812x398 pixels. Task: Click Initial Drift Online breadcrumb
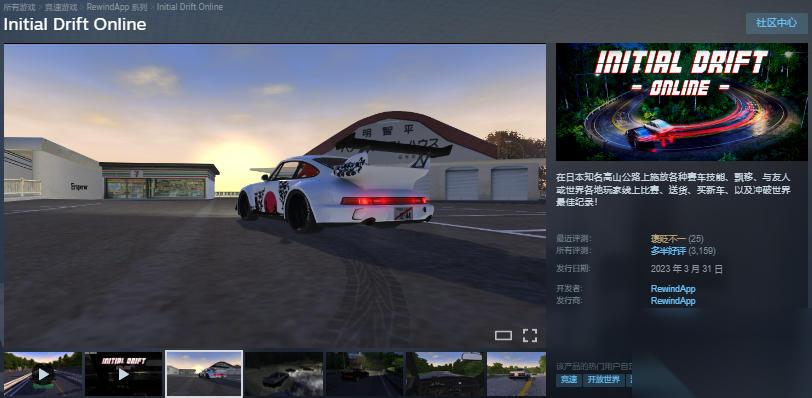coord(190,7)
